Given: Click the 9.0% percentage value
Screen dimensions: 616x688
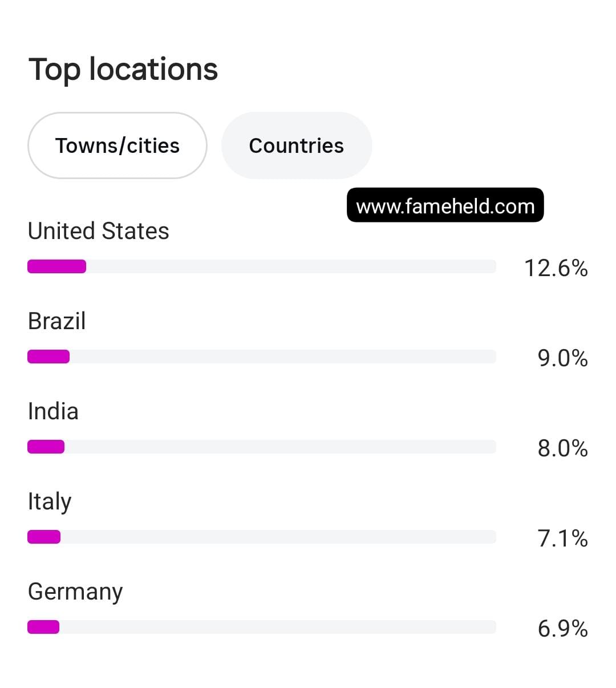Looking at the screenshot, I should (563, 358).
